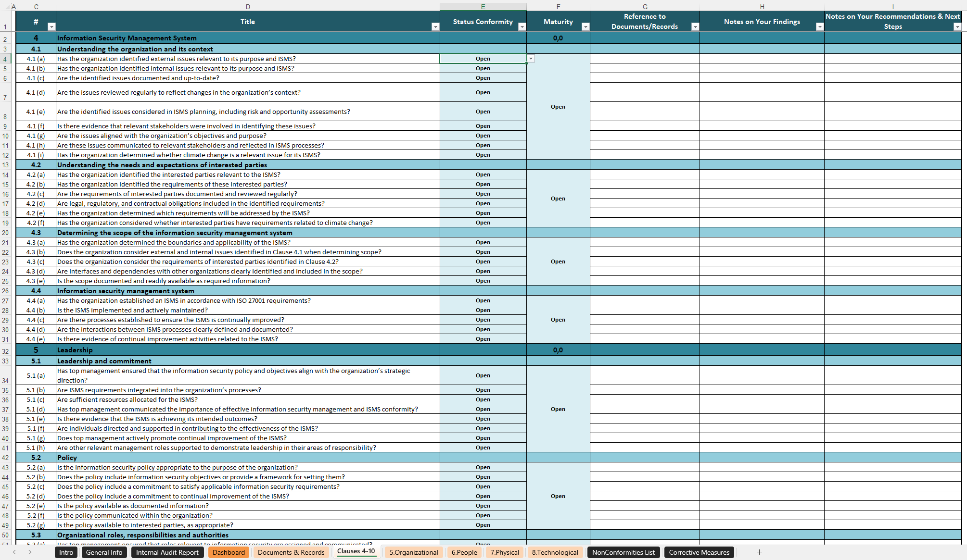The image size is (967, 560).
Task: Open the in-cell dropdown on cell E4
Action: tap(531, 58)
